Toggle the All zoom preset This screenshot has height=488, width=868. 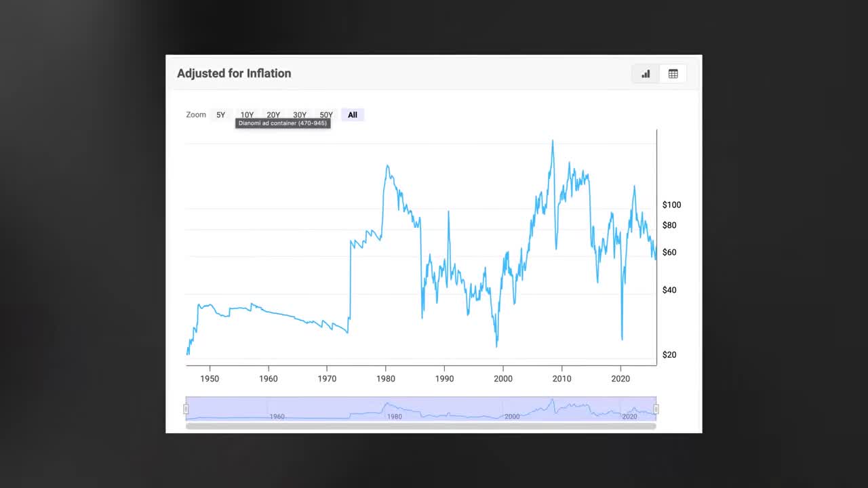coord(352,115)
